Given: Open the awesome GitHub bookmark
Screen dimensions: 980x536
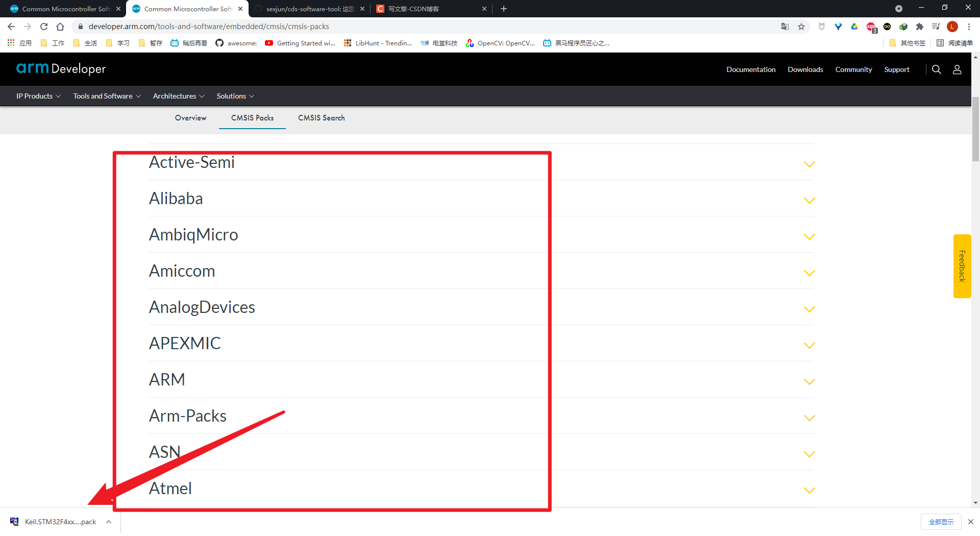Looking at the screenshot, I should click(x=236, y=43).
